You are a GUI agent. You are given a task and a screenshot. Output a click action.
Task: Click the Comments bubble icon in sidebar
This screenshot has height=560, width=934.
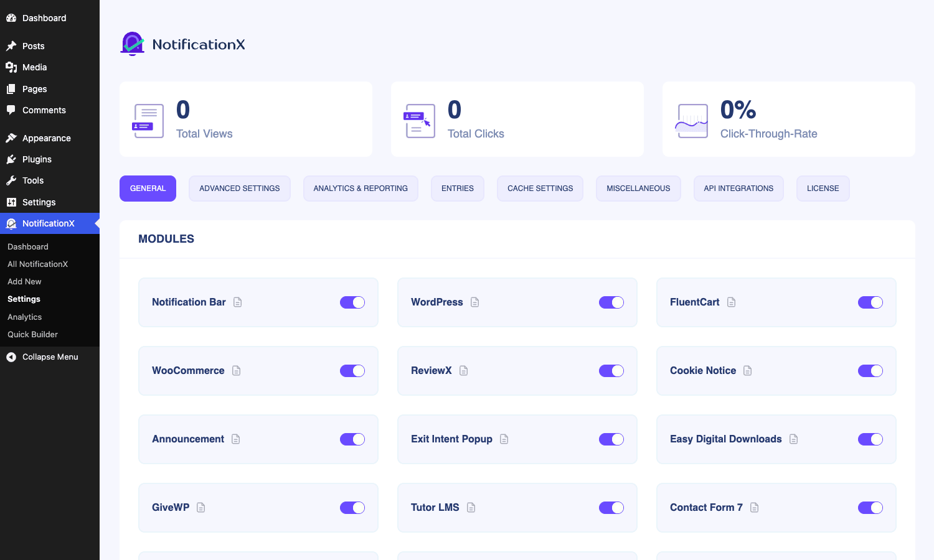(11, 110)
